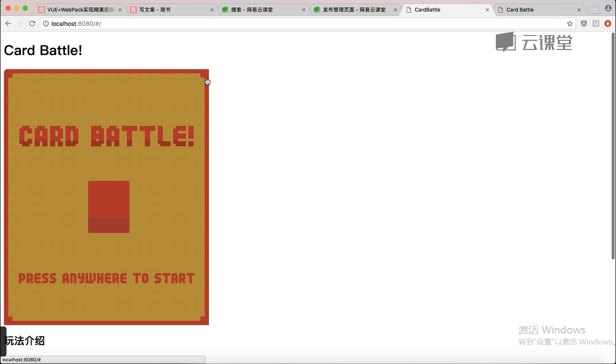Click the CARD BATTLE! pixel title
The image size is (616, 364).
click(106, 136)
